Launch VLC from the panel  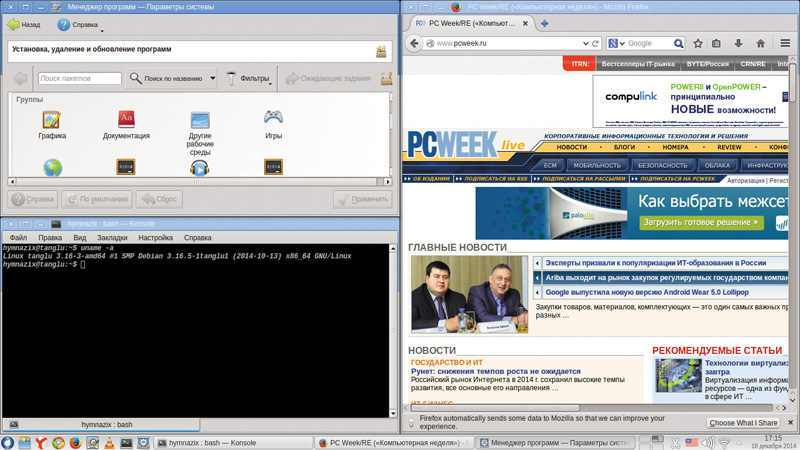pyautogui.click(x=109, y=442)
